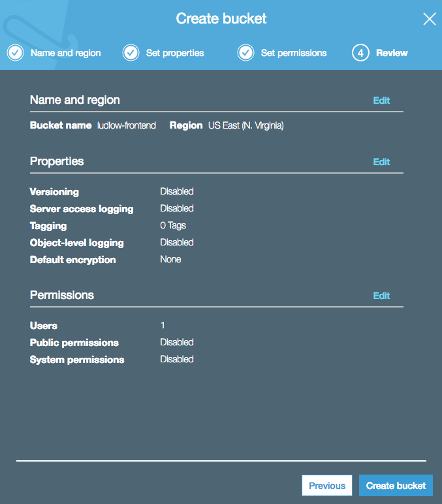The width and height of the screenshot is (442, 504).
Task: Click the Set properties step checkmark icon
Action: pos(131,53)
